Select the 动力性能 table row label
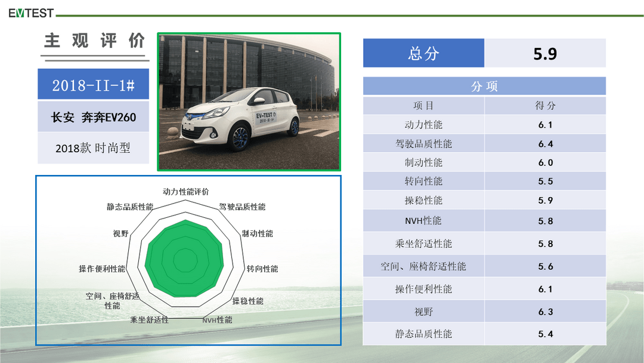Image resolution: width=644 pixels, height=363 pixels. click(x=423, y=125)
